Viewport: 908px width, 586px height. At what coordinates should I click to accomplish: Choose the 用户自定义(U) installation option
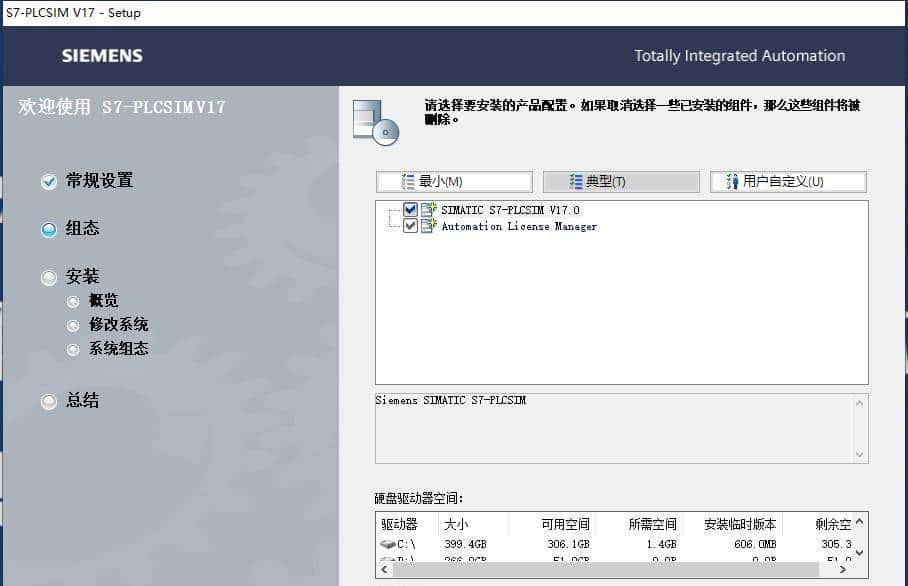pyautogui.click(x=786, y=181)
